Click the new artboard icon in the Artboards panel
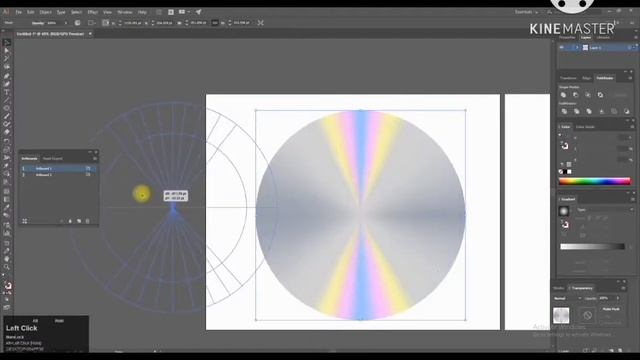 (79, 221)
